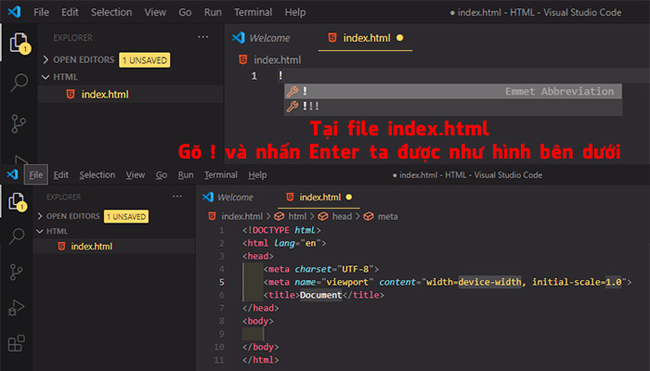This screenshot has width=650, height=371.
Task: Open Explorer icon in bottom window activity bar
Action: 17,202
